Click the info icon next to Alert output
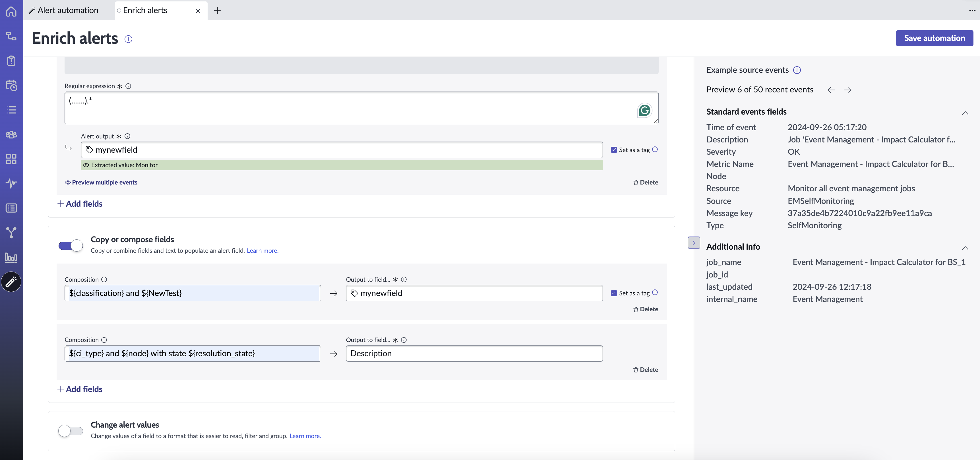Screen dimensions: 980x460 point(127,136)
